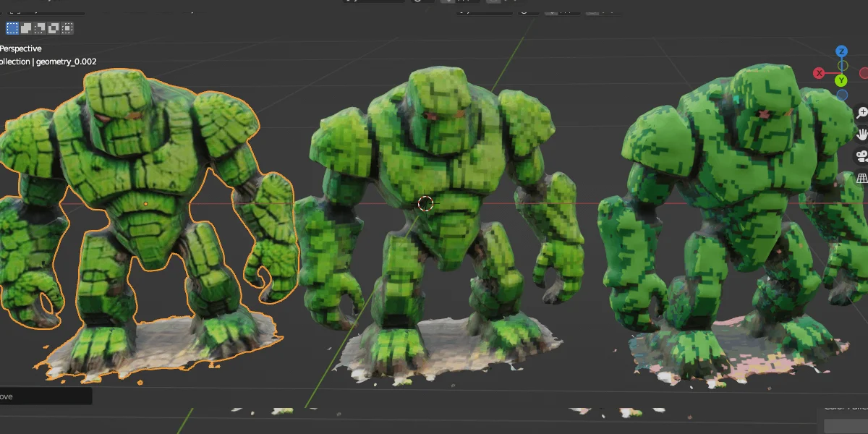Viewport: 868px width, 434px height.
Task: Click the 3D cursor in the viewport
Action: [x=426, y=203]
